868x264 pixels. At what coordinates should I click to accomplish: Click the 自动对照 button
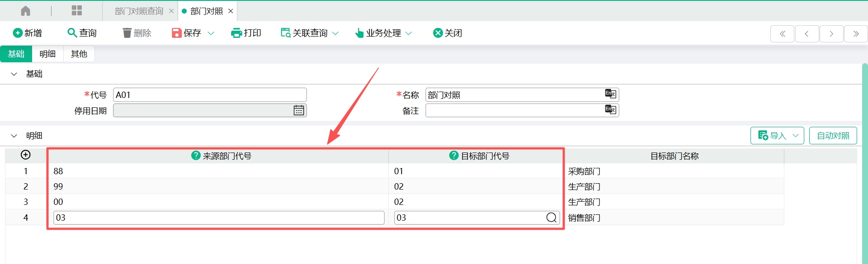[x=833, y=136]
